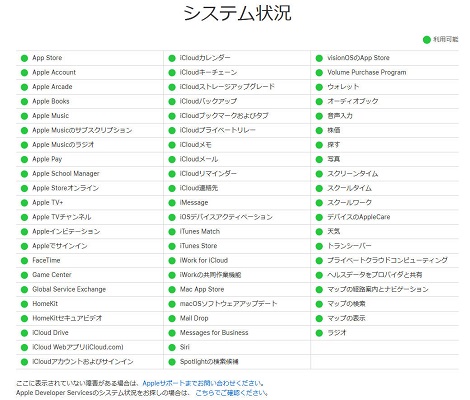Open the こちらでご確認ください link
Screen dimensions: 470x400
(231, 393)
